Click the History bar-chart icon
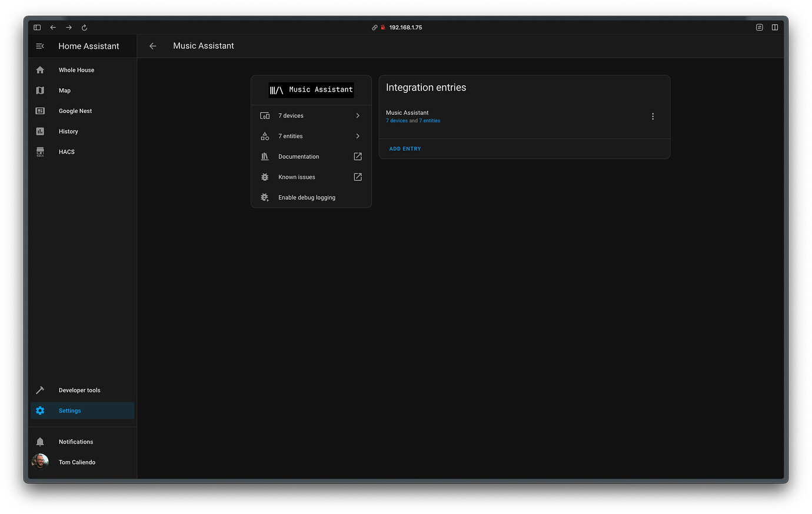 click(40, 131)
